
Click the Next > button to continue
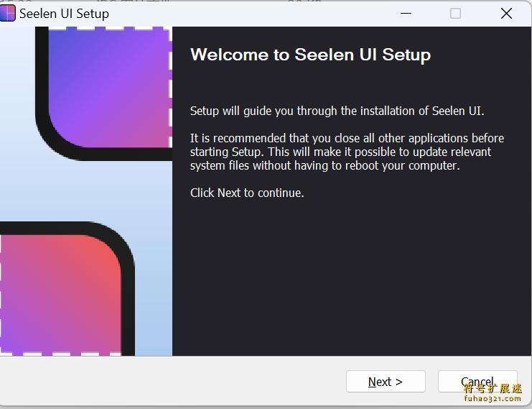coord(386,382)
